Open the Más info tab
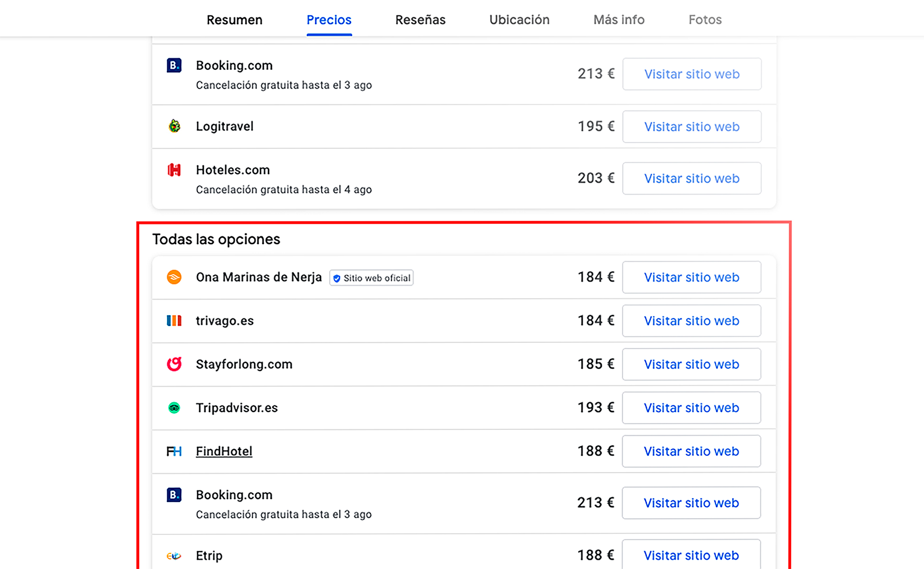924x569 pixels. [x=619, y=20]
